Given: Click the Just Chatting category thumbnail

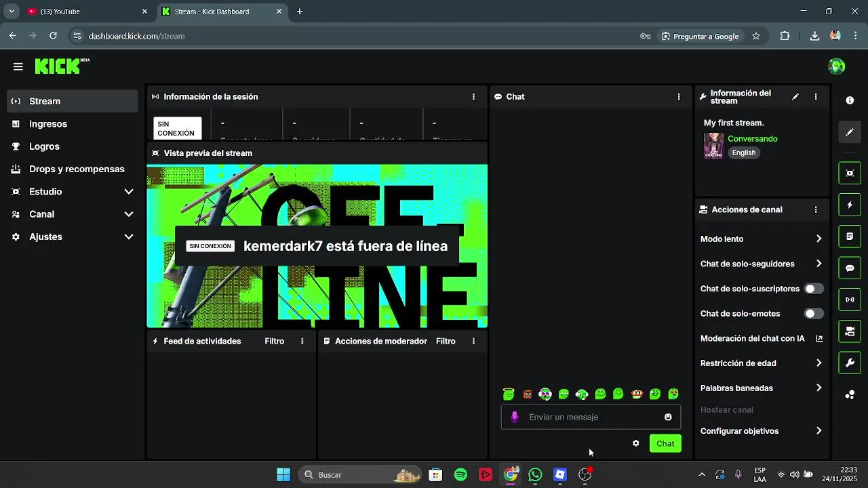Looking at the screenshot, I should [x=713, y=146].
